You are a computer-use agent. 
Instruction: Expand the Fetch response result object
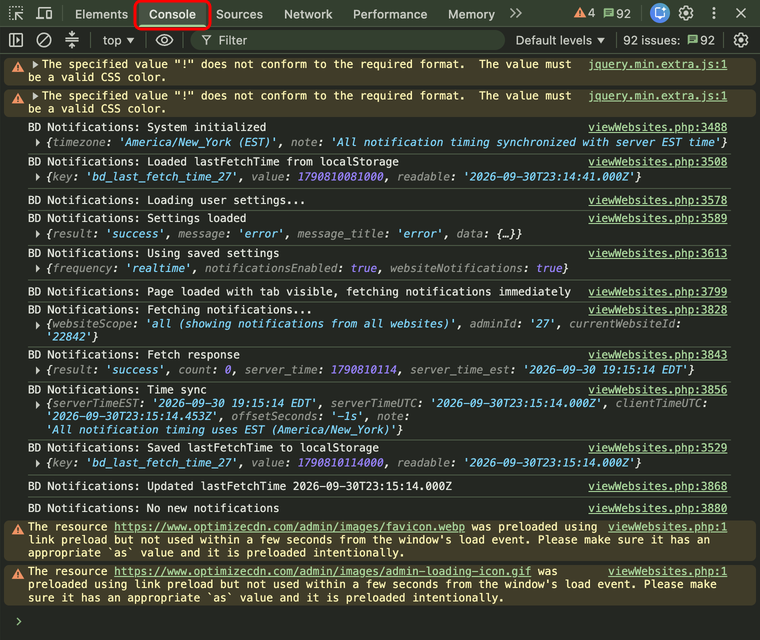point(38,370)
